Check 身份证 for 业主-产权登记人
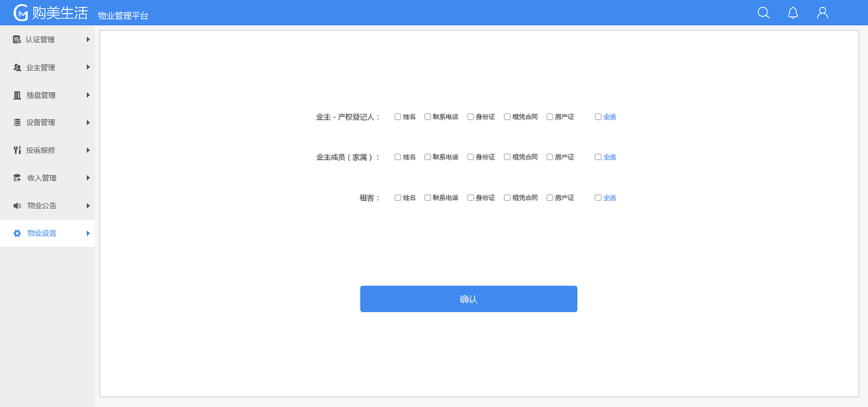Viewport: 868px width, 407px height. coord(471,117)
